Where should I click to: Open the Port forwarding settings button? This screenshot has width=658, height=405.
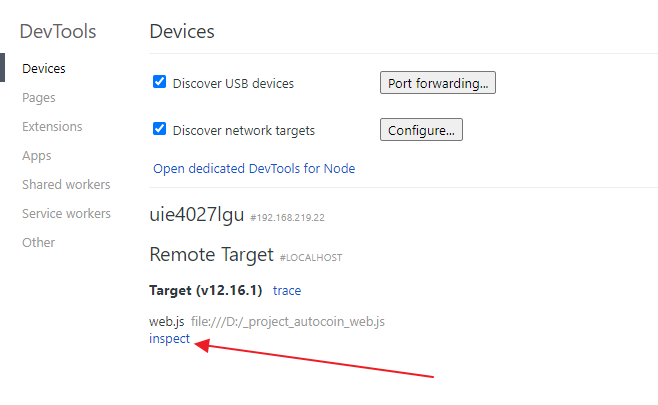[438, 83]
